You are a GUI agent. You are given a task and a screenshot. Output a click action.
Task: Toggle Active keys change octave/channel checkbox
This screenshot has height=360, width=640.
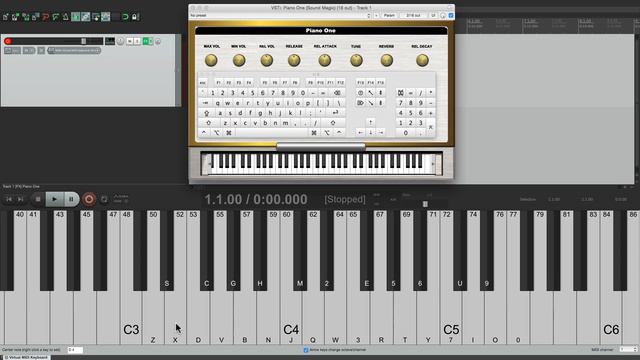click(x=306, y=350)
